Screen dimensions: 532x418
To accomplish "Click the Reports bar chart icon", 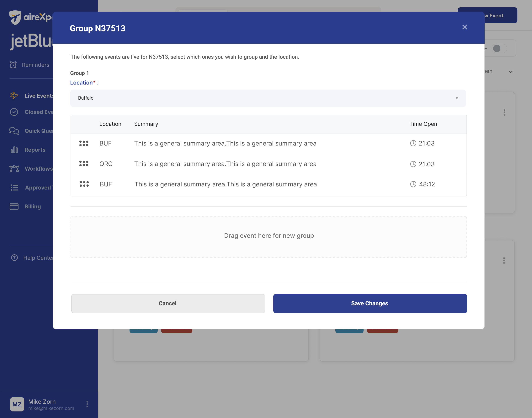I will (14, 150).
